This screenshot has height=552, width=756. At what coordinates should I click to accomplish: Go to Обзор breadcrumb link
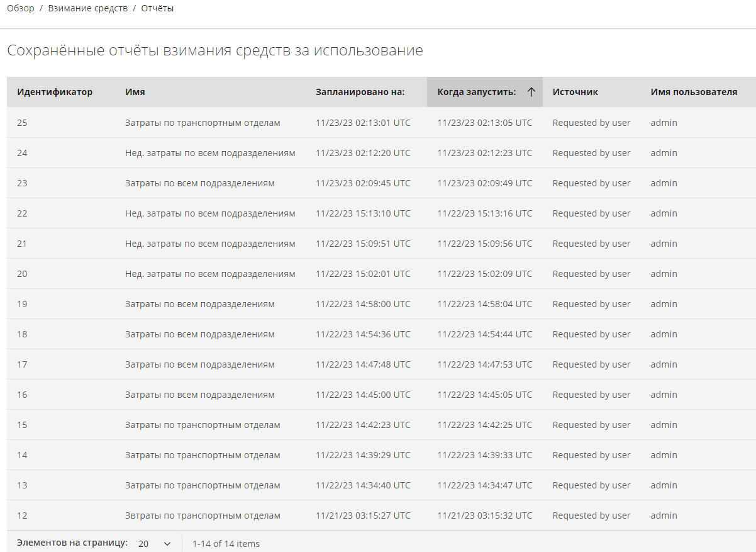[21, 8]
